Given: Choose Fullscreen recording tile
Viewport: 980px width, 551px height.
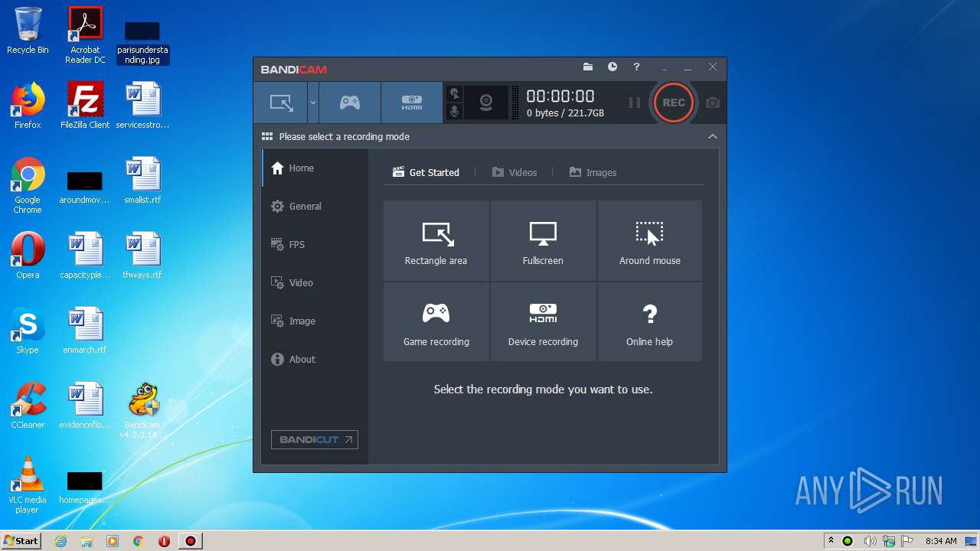Looking at the screenshot, I should 543,241.
